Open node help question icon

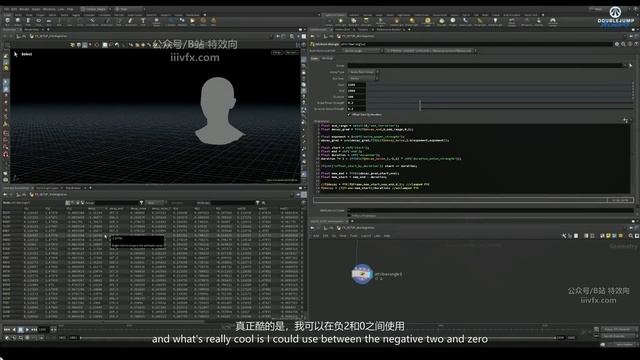[x=636, y=44]
